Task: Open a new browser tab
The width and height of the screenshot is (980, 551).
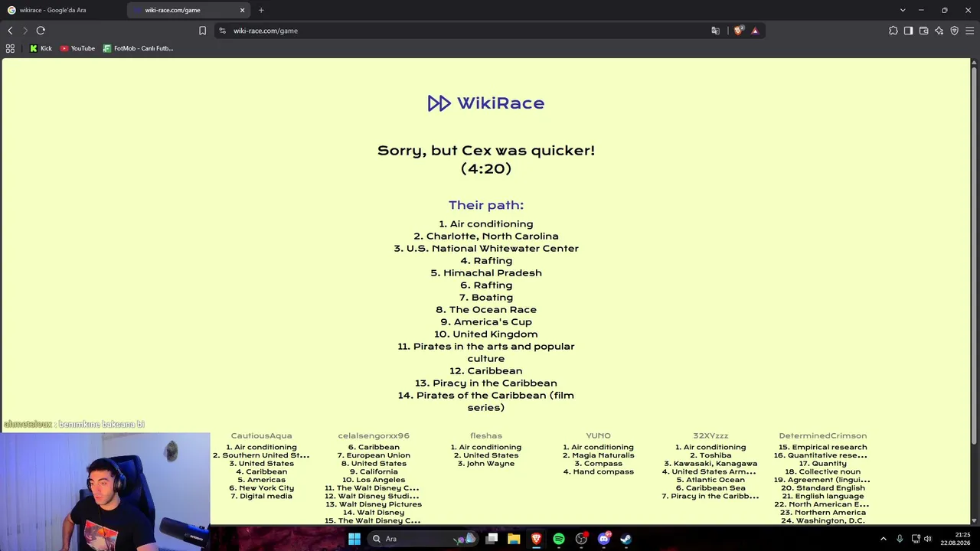Action: [x=261, y=10]
